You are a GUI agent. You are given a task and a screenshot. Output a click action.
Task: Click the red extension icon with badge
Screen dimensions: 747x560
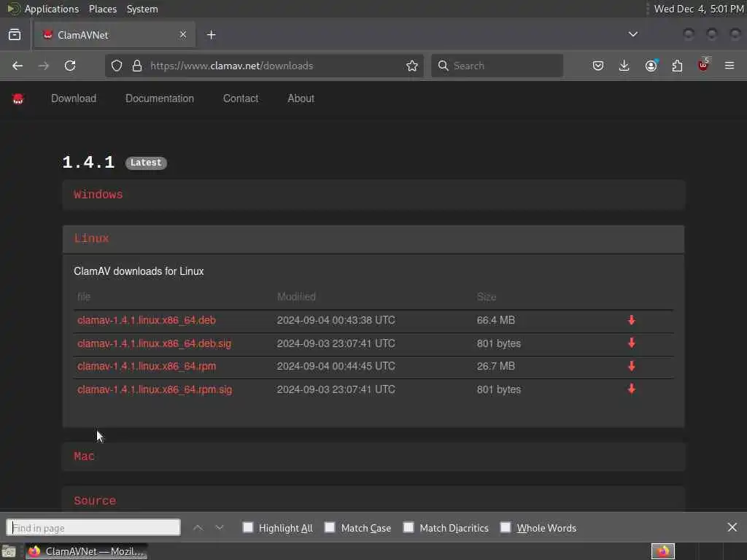coord(703,65)
